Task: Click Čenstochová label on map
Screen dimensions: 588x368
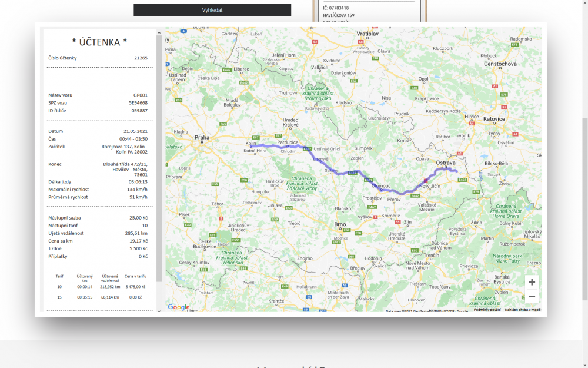Action: point(500,64)
